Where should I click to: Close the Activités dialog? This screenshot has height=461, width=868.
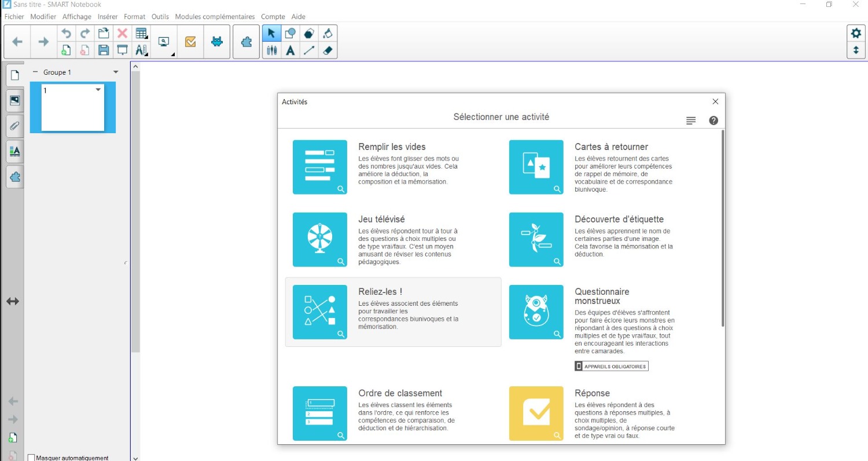[x=715, y=101]
